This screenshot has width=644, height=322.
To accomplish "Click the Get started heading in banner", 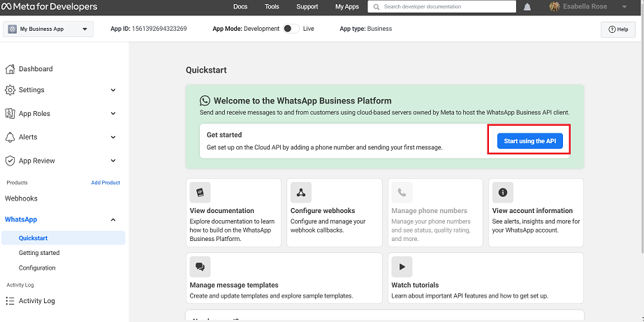I will coord(224,135).
